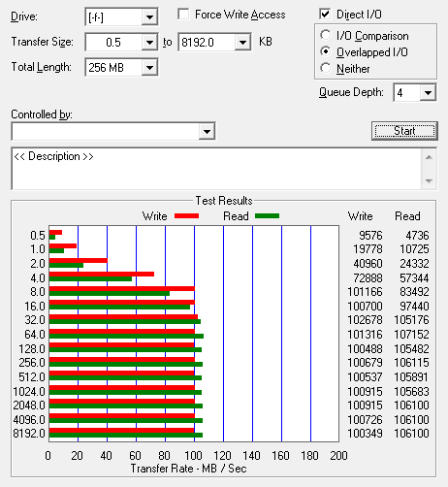Image resolution: width=448 pixels, height=487 pixels.
Task: Enable the Force Write Access checkbox
Action: [183, 15]
